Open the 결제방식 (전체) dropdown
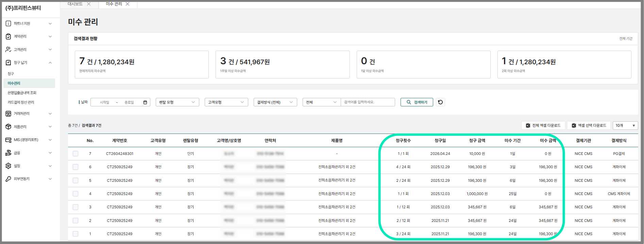Image resolution: width=644 pixels, height=244 pixels. pyautogui.click(x=275, y=102)
